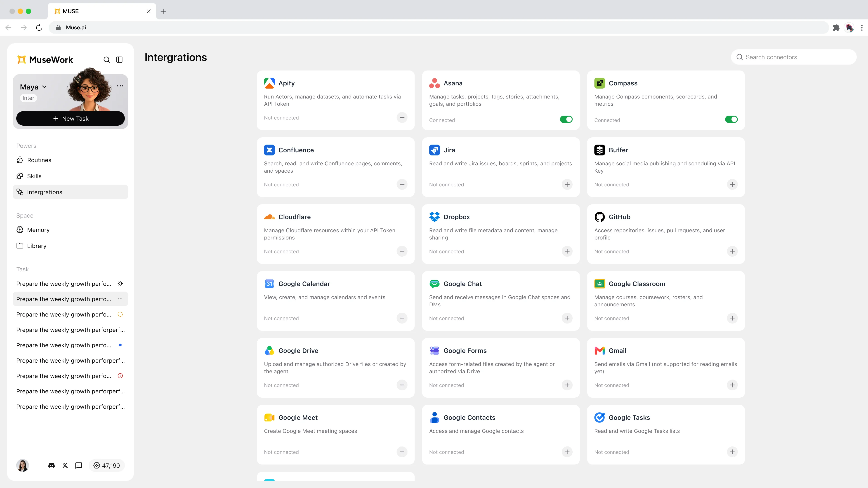The width and height of the screenshot is (868, 488).
Task: Open Skills in the sidebar
Action: click(x=71, y=176)
